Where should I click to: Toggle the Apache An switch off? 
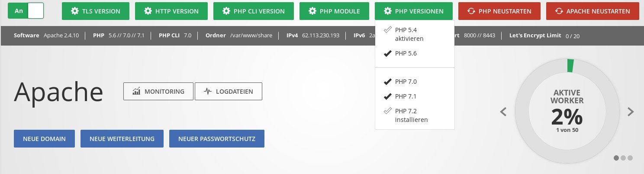26,11
